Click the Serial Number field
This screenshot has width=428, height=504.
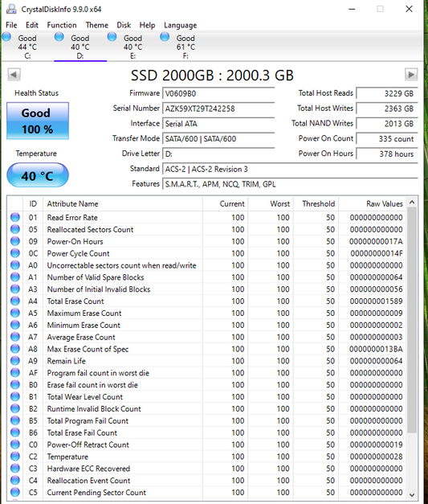click(218, 109)
